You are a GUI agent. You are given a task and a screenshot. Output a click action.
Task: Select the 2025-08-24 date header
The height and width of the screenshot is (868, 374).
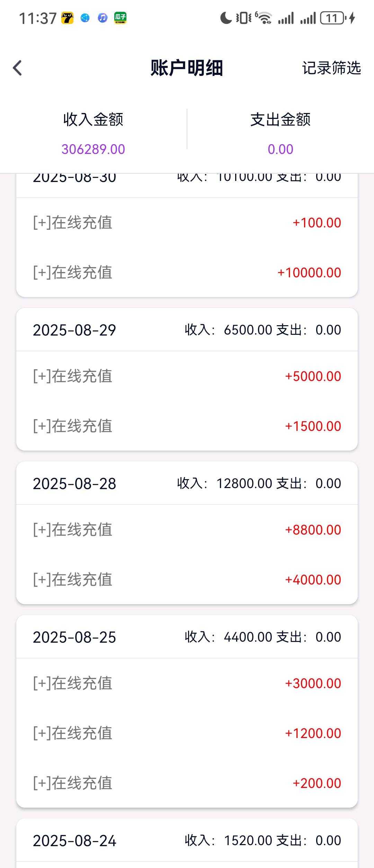(74, 841)
